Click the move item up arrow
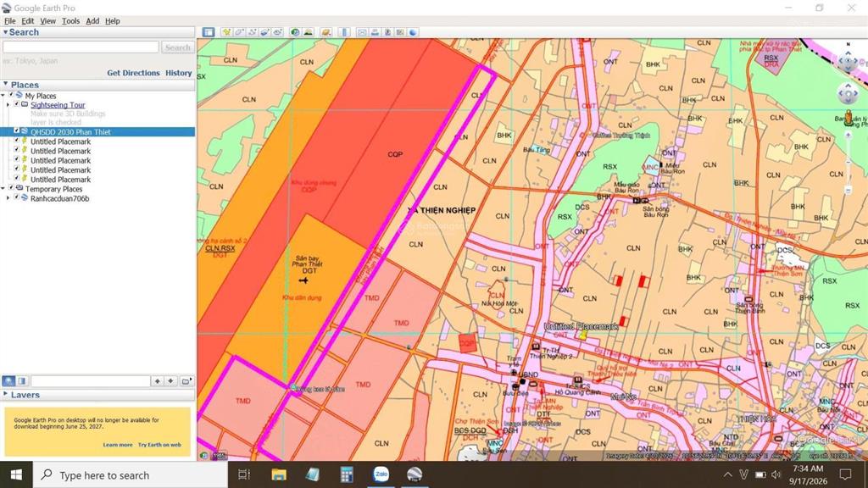 158,380
